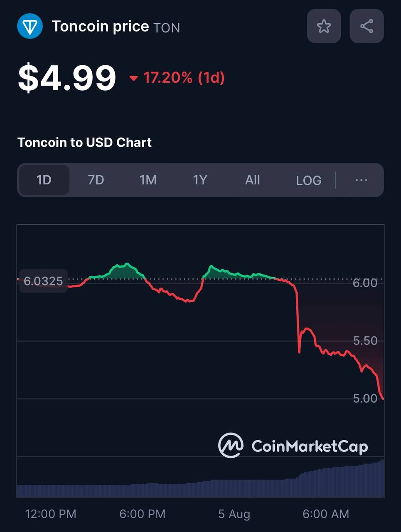The height and width of the screenshot is (532, 401).
Task: Open the three-dots more chart options
Action: [x=361, y=180]
